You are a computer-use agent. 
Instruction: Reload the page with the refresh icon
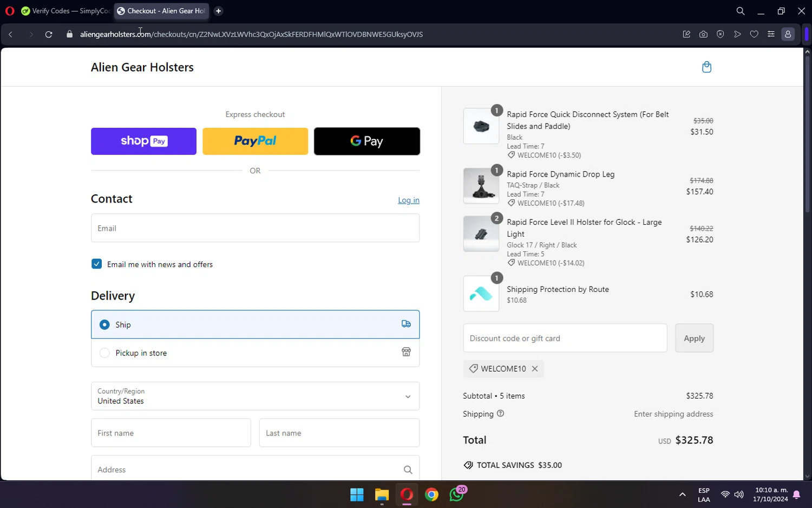[49, 34]
